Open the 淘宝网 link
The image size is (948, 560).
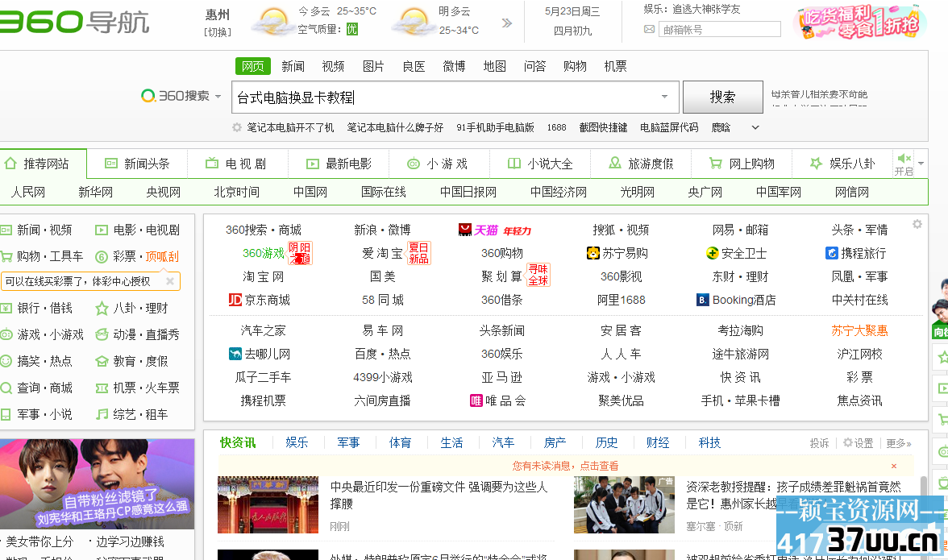point(263,276)
